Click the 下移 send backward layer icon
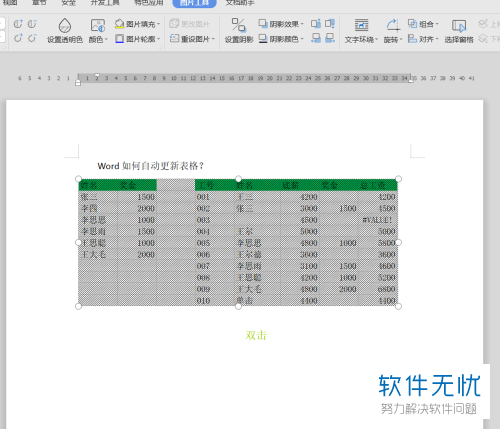 483,39
